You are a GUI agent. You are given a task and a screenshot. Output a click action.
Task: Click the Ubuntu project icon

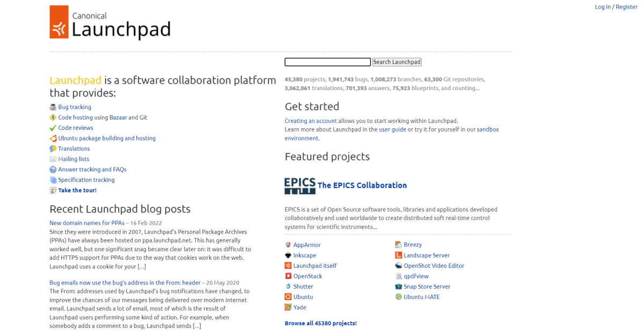[288, 297]
